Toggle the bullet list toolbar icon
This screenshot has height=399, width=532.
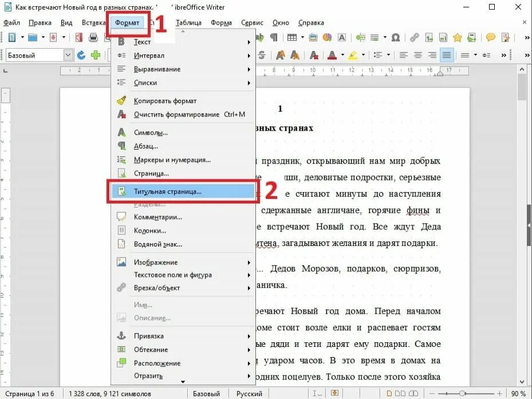coord(377,55)
